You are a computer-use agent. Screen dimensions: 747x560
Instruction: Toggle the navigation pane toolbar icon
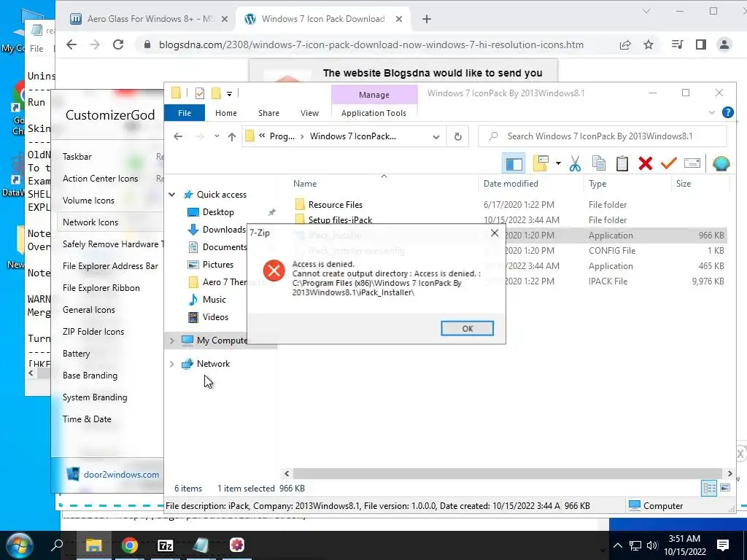(x=514, y=164)
